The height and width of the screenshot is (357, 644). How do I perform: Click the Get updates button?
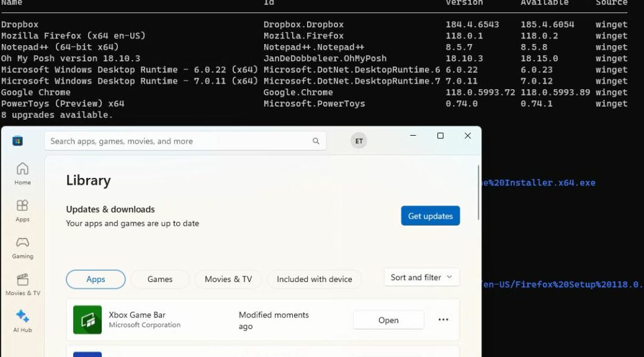[431, 216]
